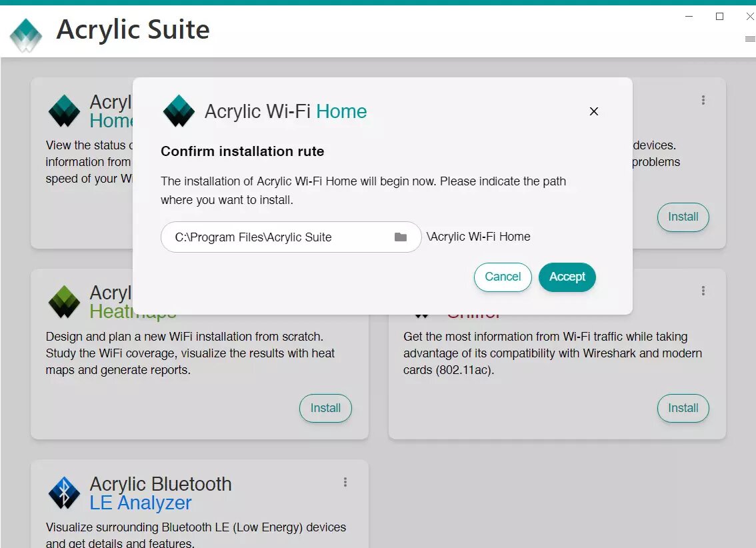Click the 'Acrylic Bluetooth LE Analyzer' card title
The height and width of the screenshot is (548, 756).
point(161,493)
